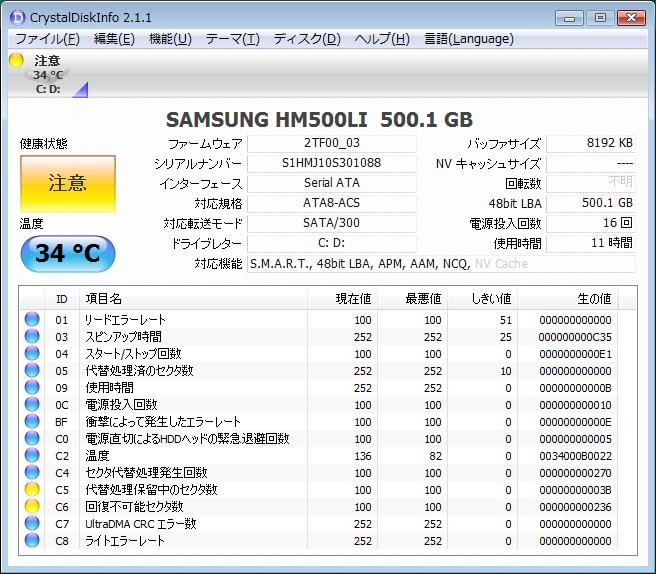Select the yellow 注意 disk status circle
The height and width of the screenshot is (574, 656).
[16, 60]
